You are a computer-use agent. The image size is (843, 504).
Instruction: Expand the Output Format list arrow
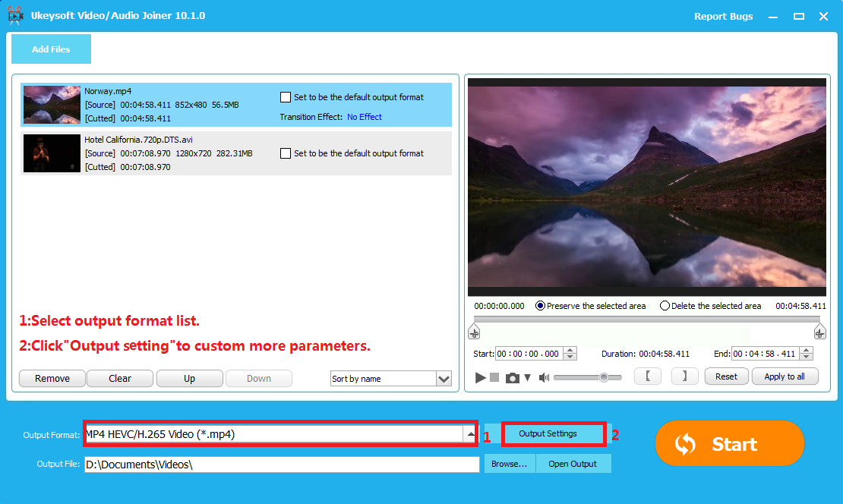pos(470,433)
